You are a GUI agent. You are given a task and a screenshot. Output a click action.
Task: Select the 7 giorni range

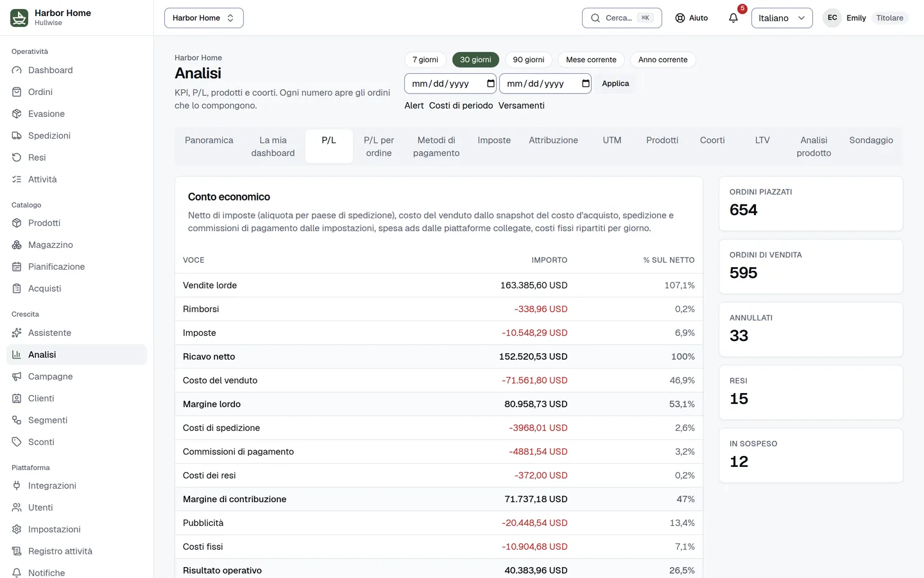[x=425, y=60]
